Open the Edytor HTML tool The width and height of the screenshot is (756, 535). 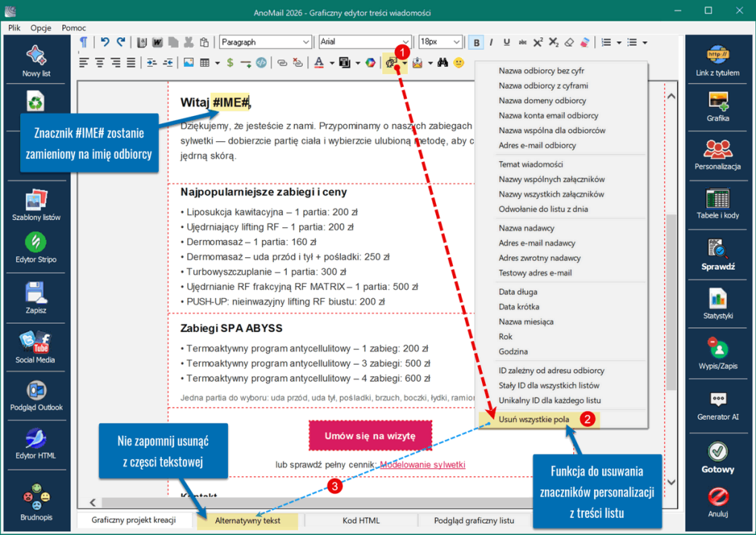coord(36,444)
